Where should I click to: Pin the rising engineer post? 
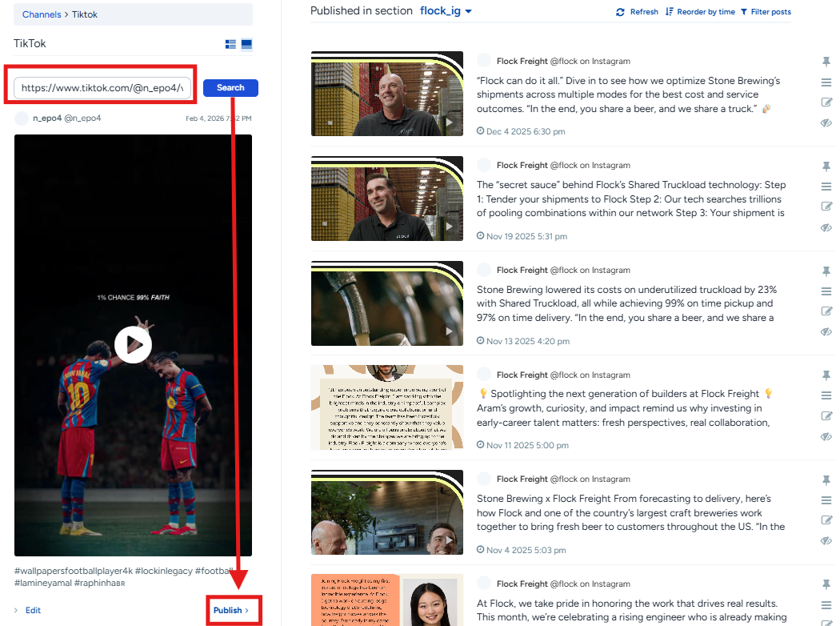pos(826,584)
